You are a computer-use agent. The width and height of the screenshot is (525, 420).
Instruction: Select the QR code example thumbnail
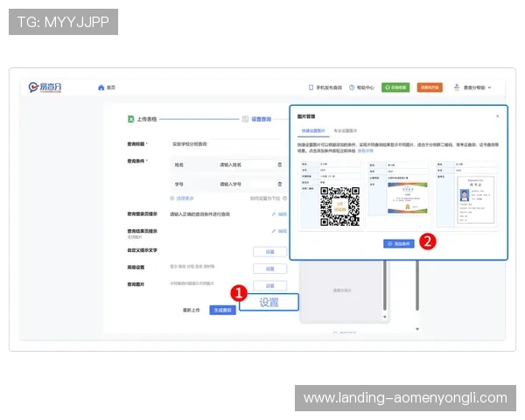coord(331,195)
